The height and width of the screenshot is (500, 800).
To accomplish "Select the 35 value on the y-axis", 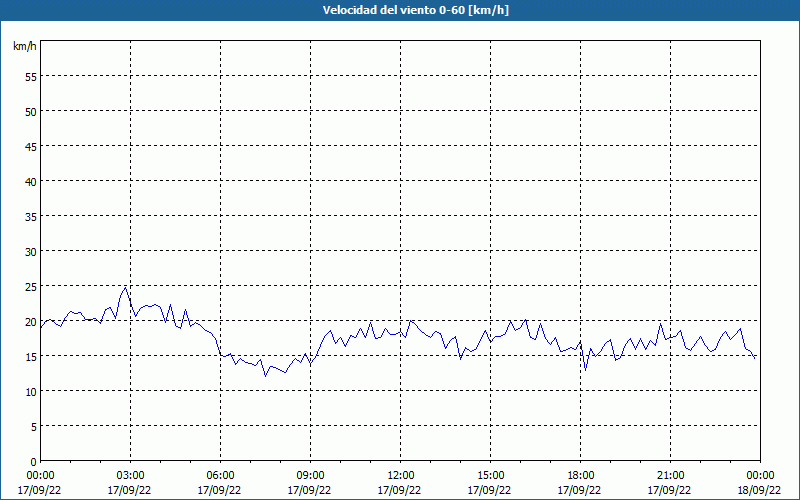I will pyautogui.click(x=31, y=216).
